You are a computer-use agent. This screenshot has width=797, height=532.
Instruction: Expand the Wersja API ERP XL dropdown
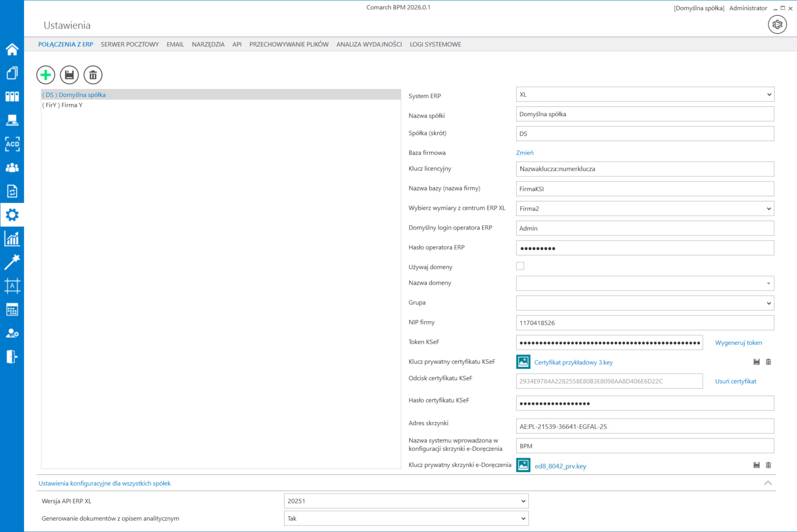click(x=406, y=501)
